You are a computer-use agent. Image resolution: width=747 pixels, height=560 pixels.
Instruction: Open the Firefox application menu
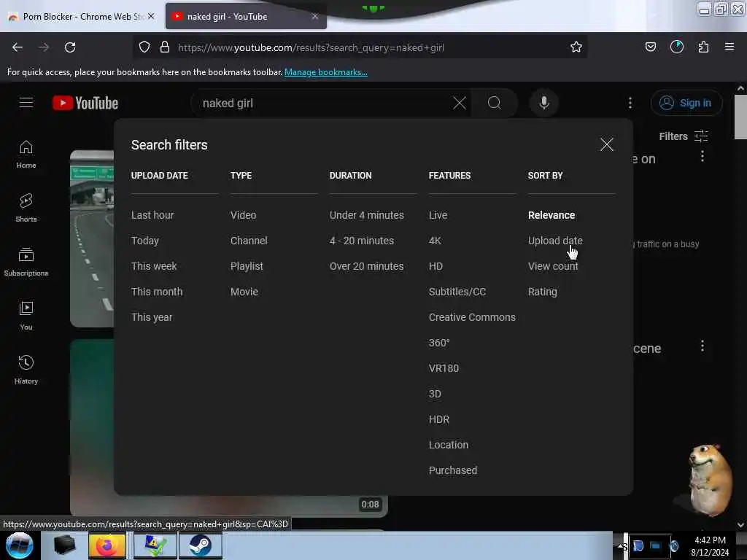[729, 47]
